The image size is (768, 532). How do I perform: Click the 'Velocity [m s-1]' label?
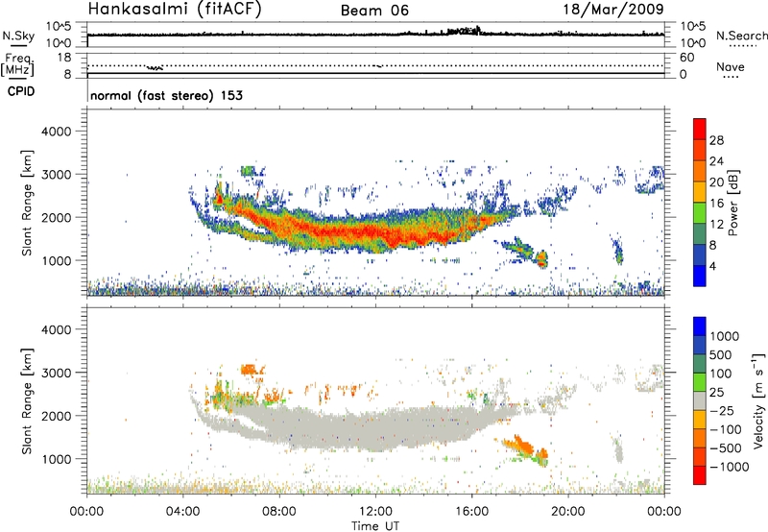pos(758,400)
